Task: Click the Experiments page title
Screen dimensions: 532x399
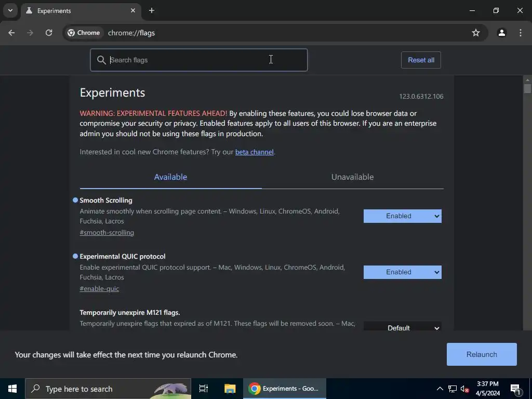Action: point(112,92)
